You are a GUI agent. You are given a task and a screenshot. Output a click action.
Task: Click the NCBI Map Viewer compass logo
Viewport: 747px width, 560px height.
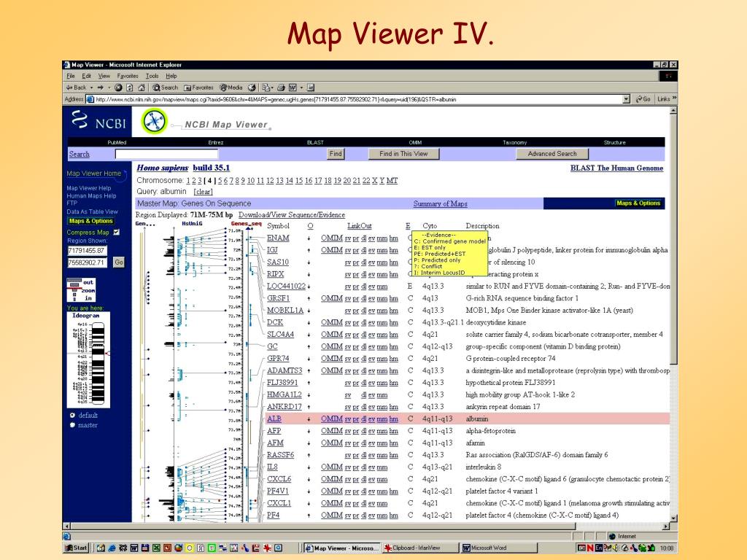pyautogui.click(x=155, y=121)
